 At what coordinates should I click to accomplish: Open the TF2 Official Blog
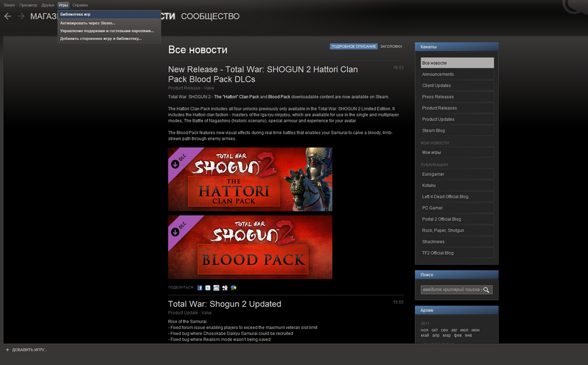tap(457, 252)
